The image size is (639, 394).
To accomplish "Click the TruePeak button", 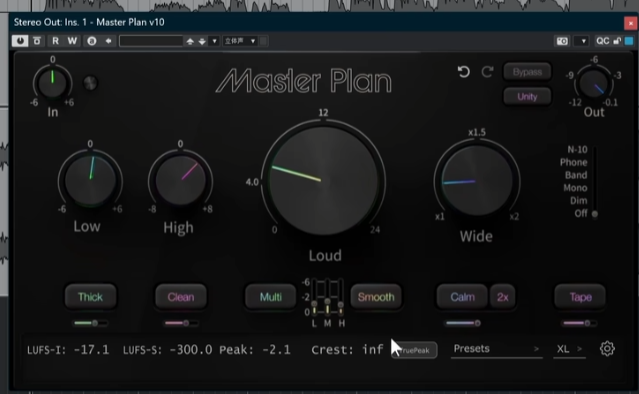I will (414, 350).
